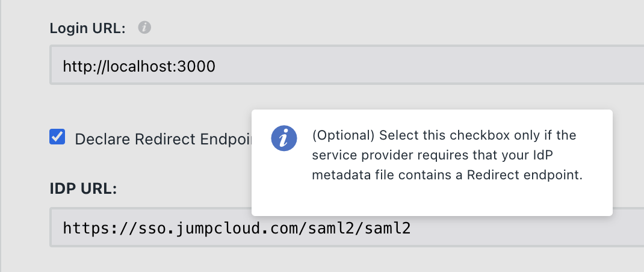
Task: Click the IDP URL field label
Action: pyautogui.click(x=83, y=188)
